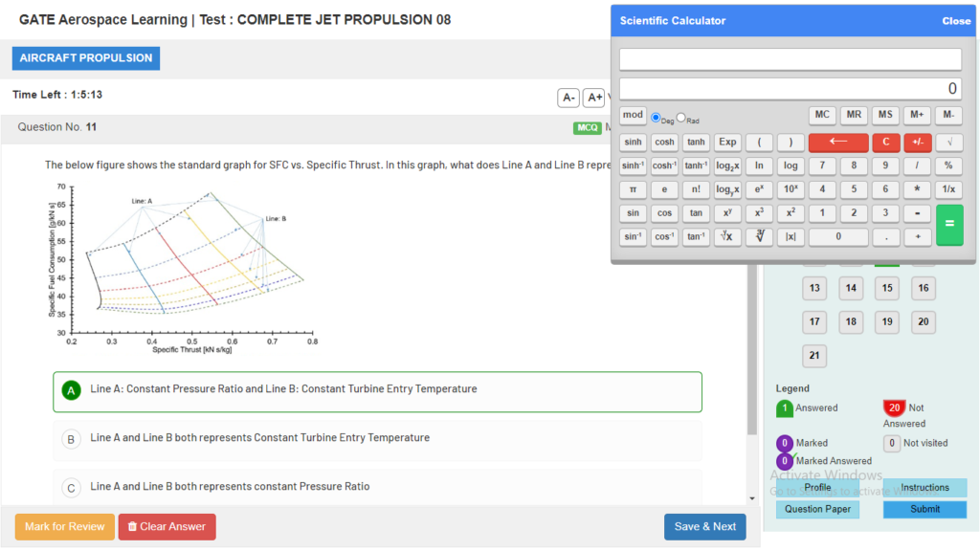The image size is (980, 551).
Task: Insert pi using the π key
Action: [x=633, y=189]
